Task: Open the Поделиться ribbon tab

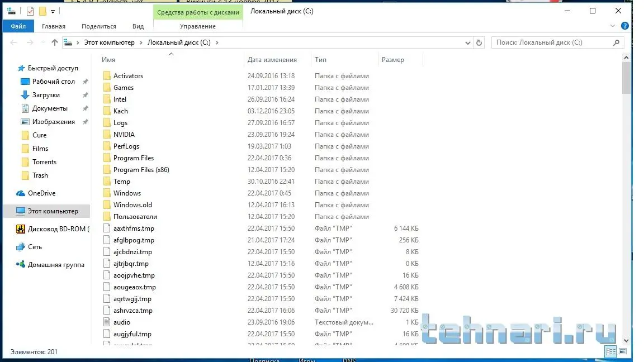Action: click(98, 26)
